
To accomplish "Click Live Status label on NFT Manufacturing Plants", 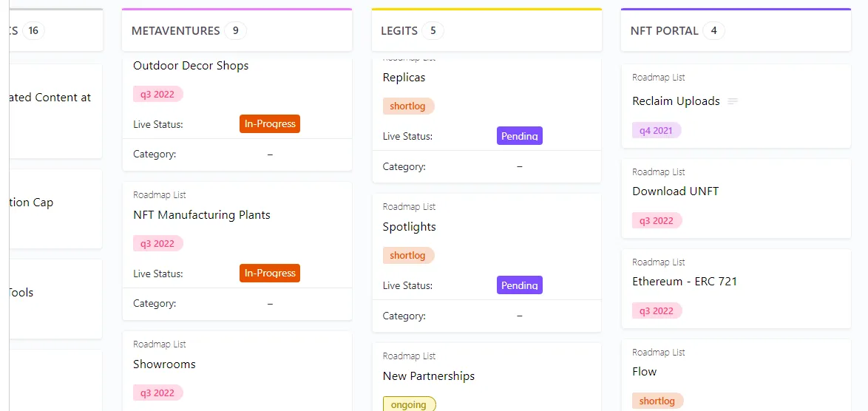I will 157,274.
